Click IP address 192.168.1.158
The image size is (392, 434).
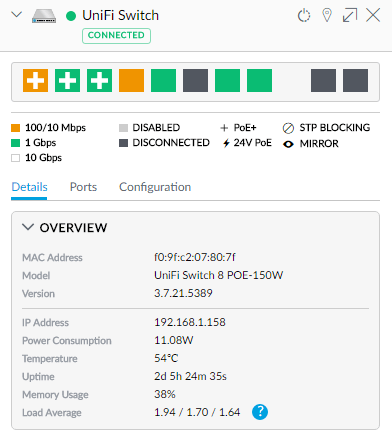pos(190,322)
